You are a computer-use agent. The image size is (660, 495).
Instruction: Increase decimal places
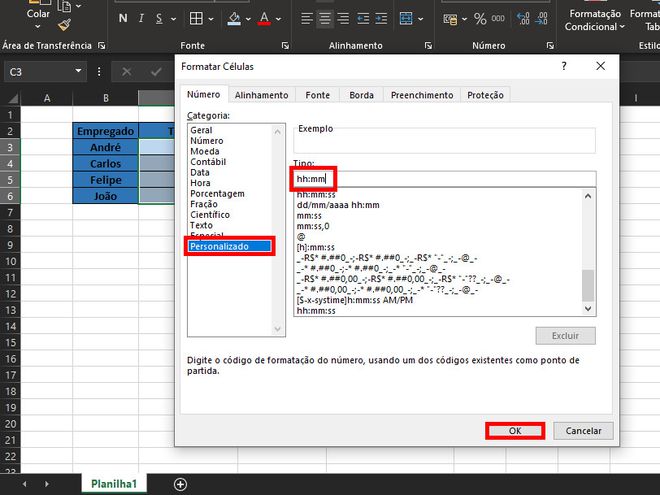tap(523, 19)
